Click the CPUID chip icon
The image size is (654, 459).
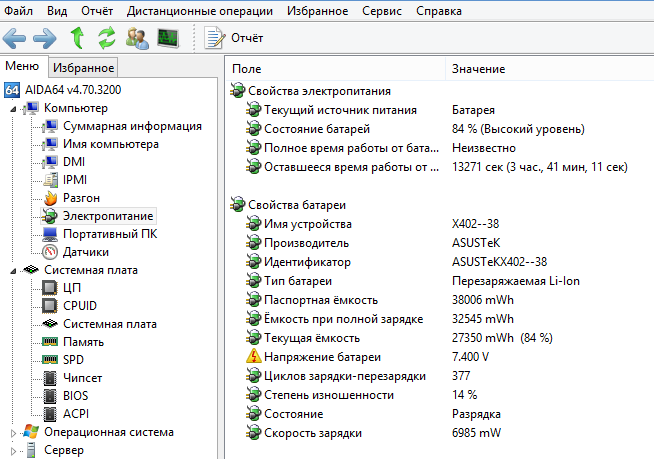coord(50,306)
